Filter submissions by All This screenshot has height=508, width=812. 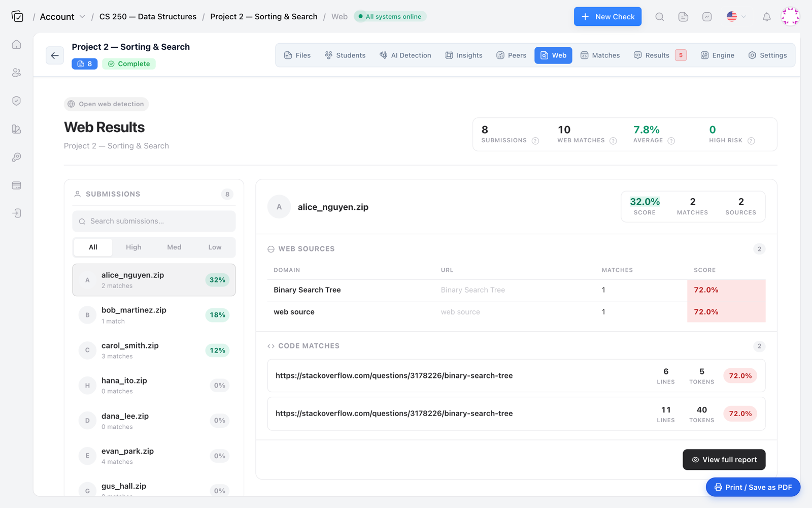93,247
